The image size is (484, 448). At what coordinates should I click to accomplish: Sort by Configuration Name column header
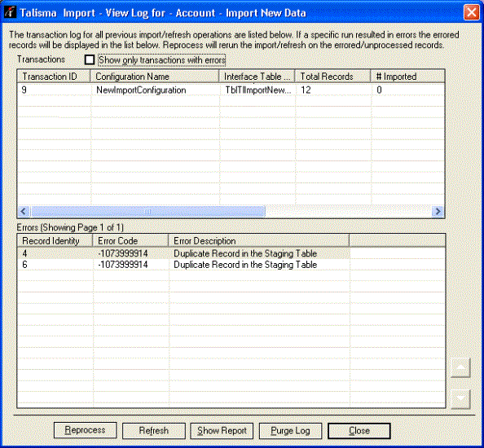pos(155,77)
